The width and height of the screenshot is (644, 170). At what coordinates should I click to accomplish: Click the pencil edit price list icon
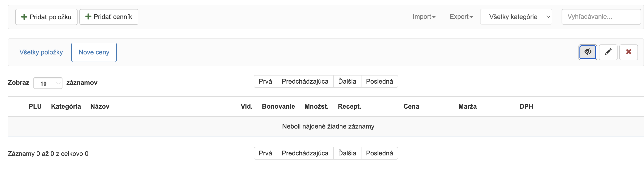608,52
